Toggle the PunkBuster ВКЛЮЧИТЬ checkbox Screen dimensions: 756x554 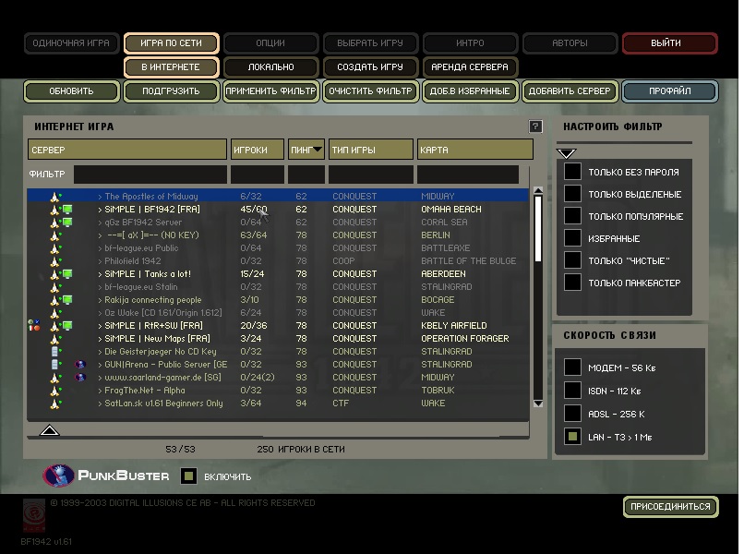[x=188, y=476]
